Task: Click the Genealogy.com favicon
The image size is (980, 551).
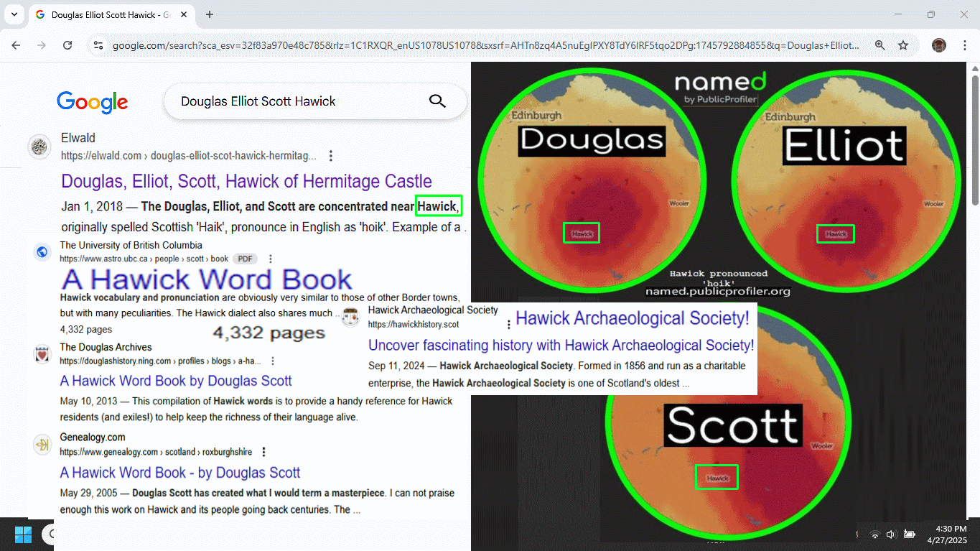Action: point(42,445)
